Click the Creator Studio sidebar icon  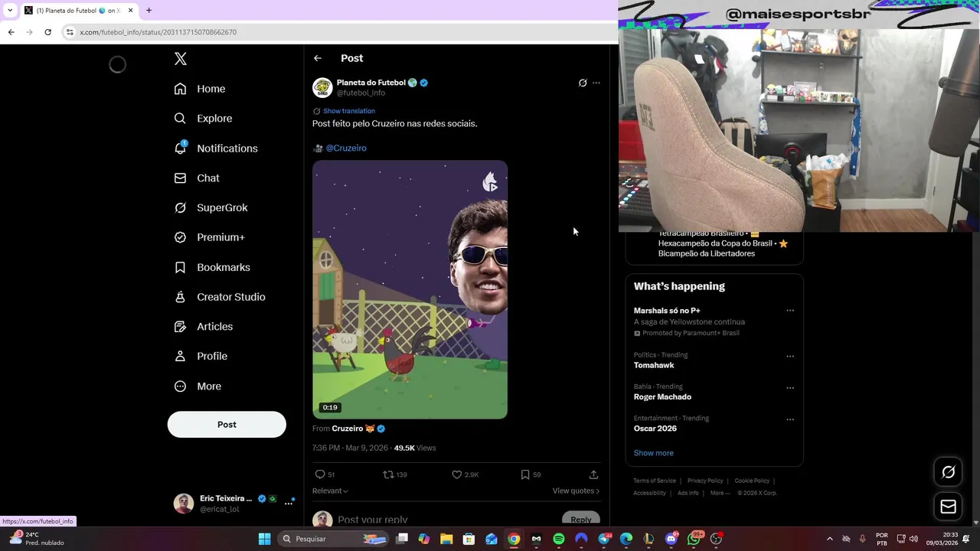click(x=180, y=297)
